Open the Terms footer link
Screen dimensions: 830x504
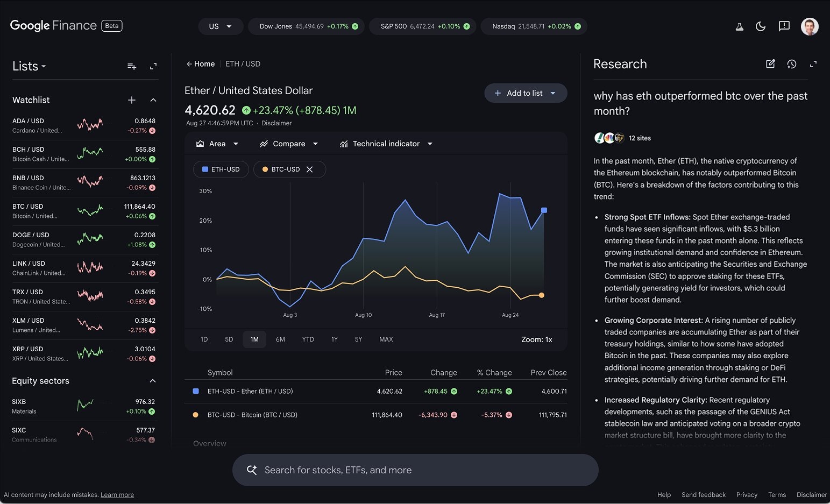pyautogui.click(x=777, y=495)
